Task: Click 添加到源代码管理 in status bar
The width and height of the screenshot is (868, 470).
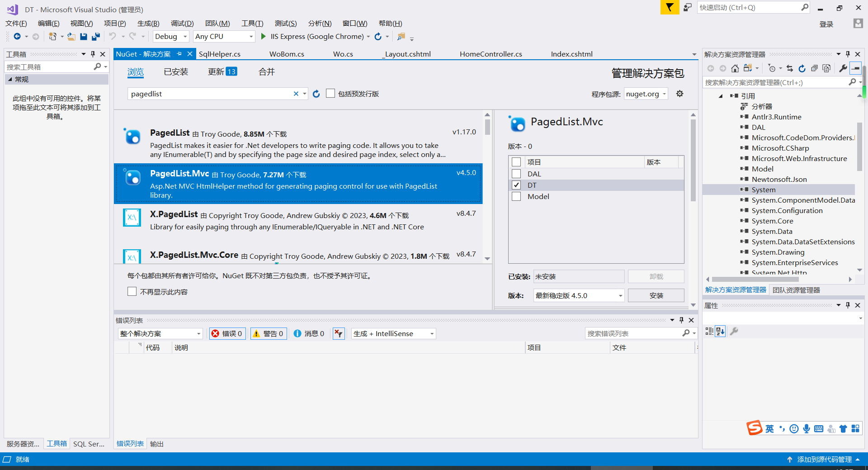Action: [x=824, y=459]
